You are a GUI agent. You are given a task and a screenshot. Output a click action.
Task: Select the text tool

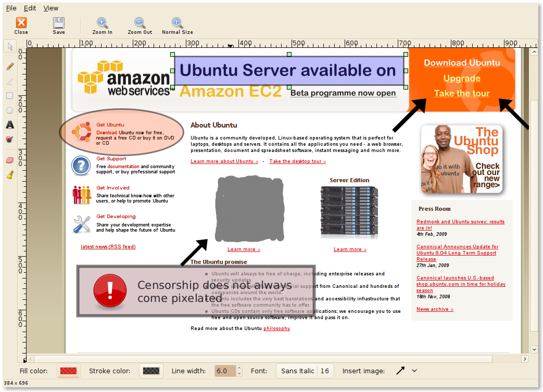click(9, 125)
